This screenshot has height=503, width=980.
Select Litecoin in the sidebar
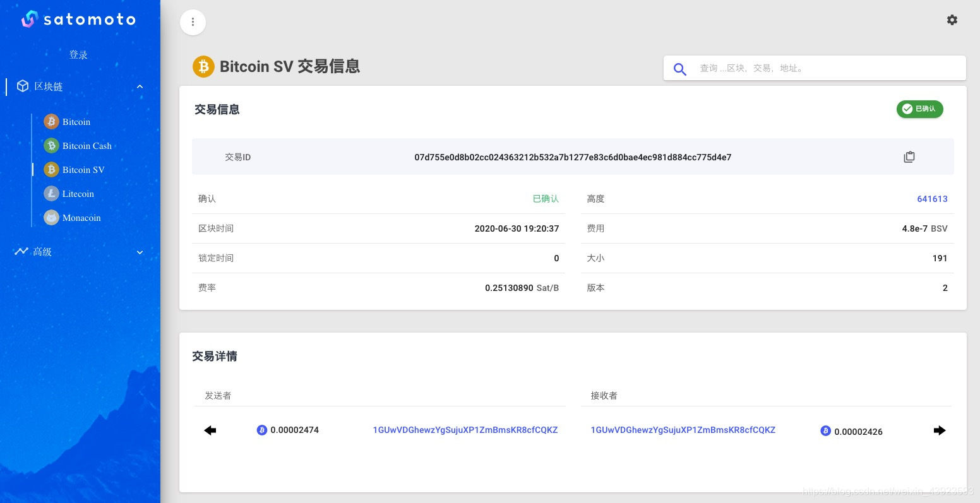coord(78,194)
